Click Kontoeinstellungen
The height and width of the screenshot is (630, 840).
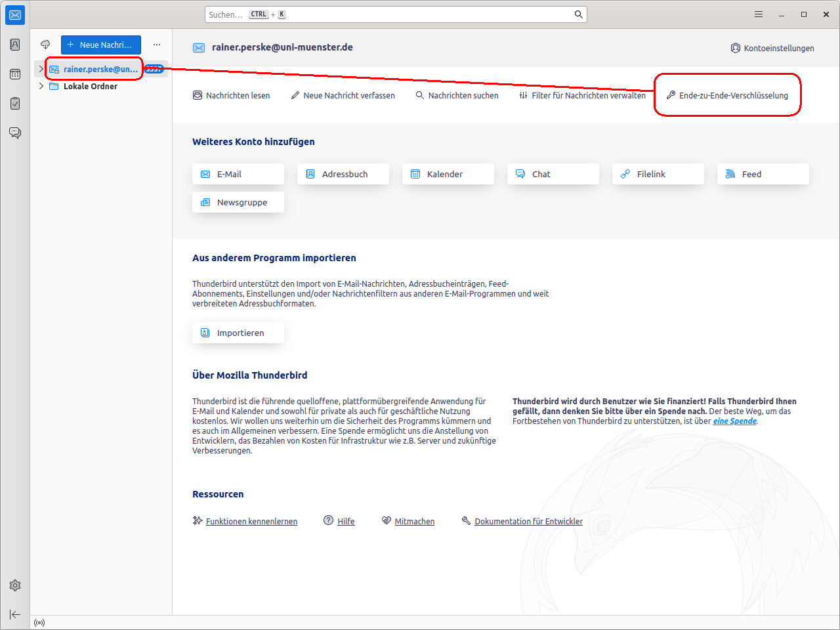[772, 48]
